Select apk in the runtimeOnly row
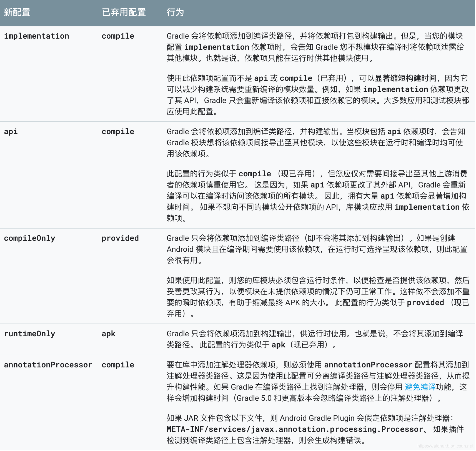The image size is (476, 451). [108, 334]
